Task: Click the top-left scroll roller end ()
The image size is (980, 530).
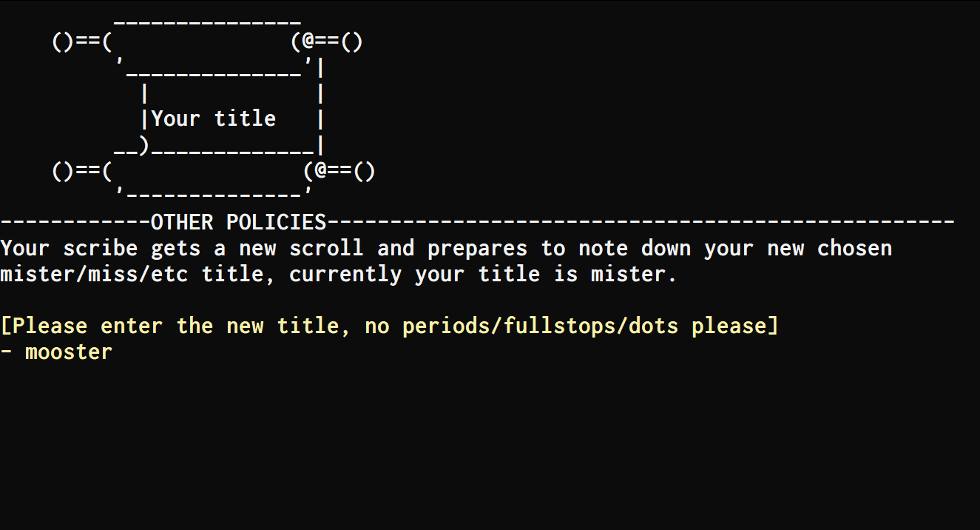Action: coord(63,41)
